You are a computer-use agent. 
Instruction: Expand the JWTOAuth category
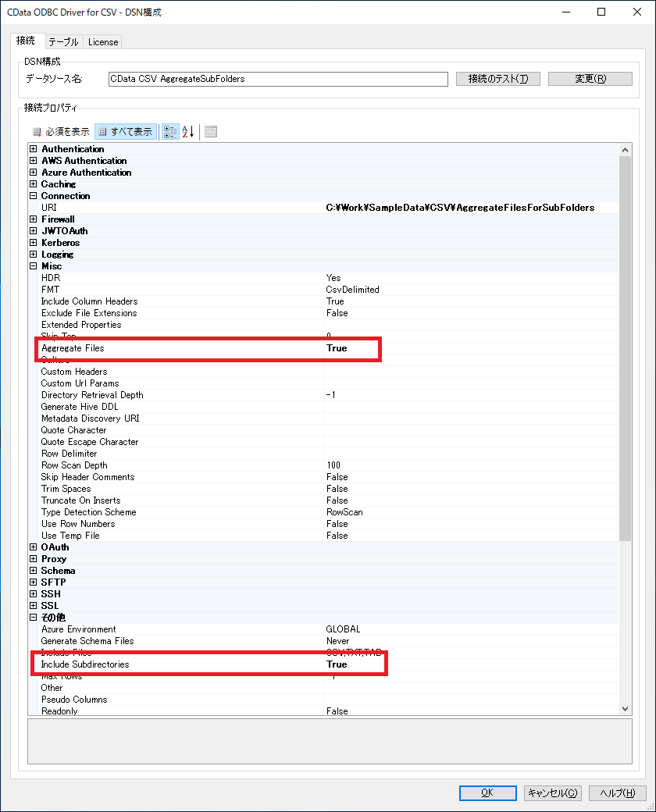click(33, 231)
